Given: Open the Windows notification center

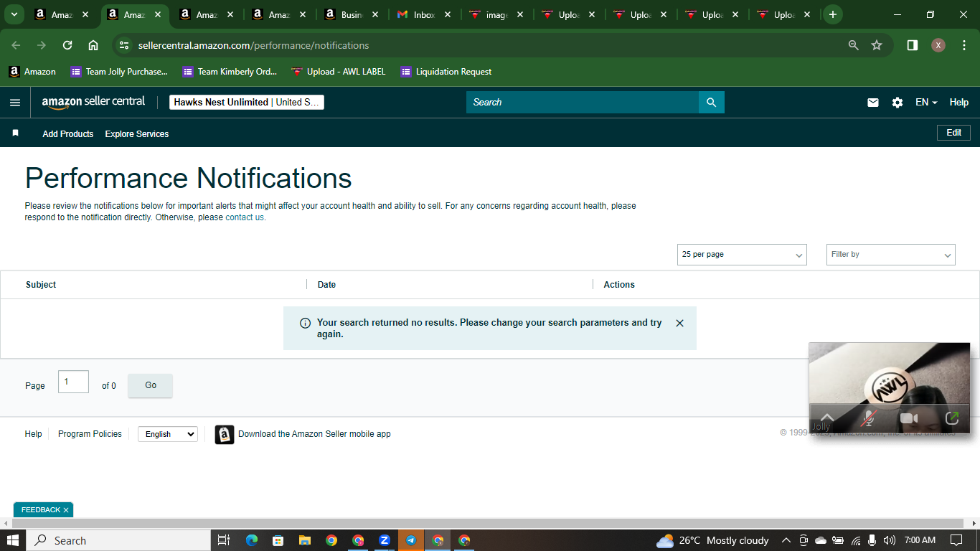Looking at the screenshot, I should [956, 540].
